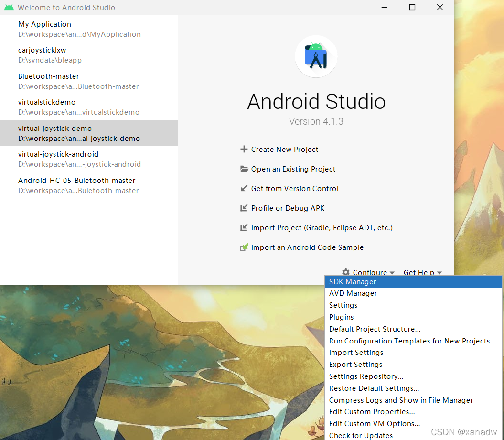Open Edit Custom Properties...
The width and height of the screenshot is (504, 440).
tap(413, 412)
